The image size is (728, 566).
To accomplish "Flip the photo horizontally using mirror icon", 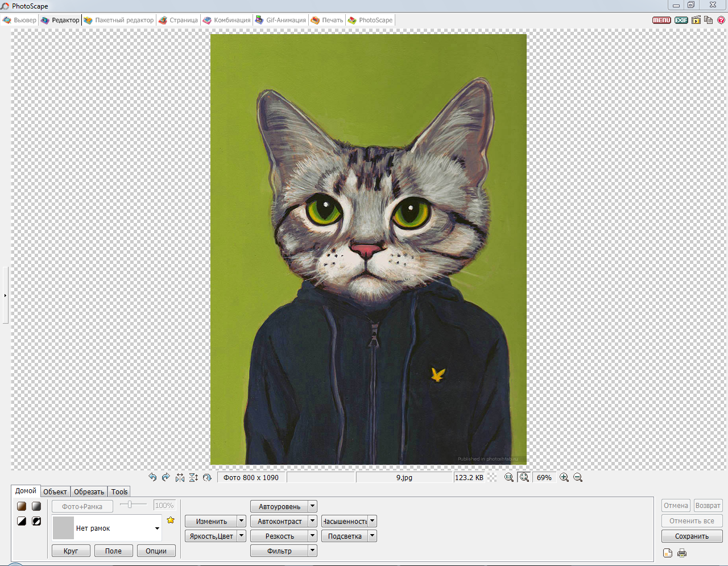I will click(x=180, y=477).
